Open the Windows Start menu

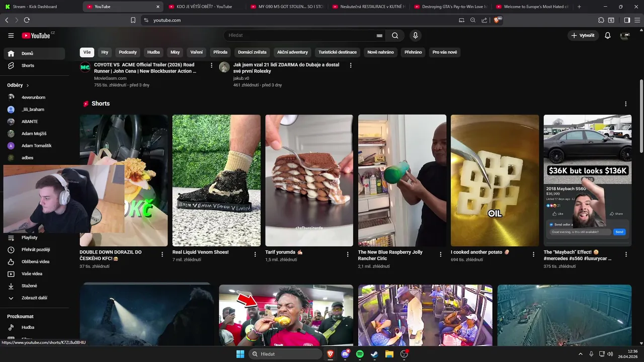240,354
